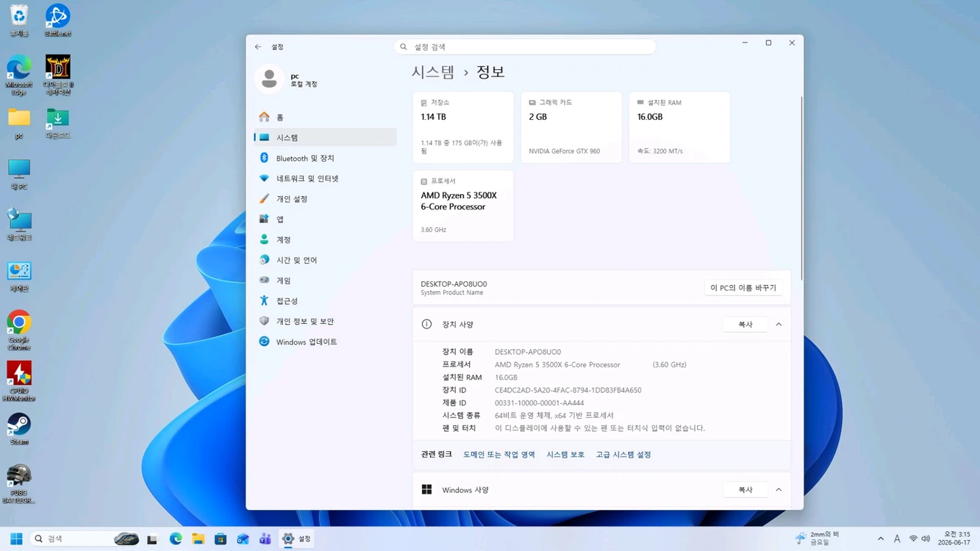Launch Steam from desktop
This screenshot has width=980, height=551.
[19, 429]
